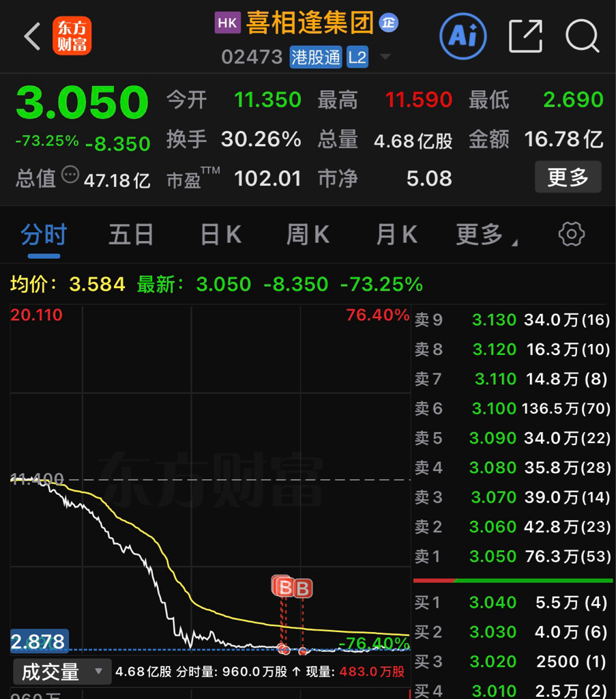Tap the 更多 button in quote panel
This screenshot has width=616, height=699.
coord(568,177)
